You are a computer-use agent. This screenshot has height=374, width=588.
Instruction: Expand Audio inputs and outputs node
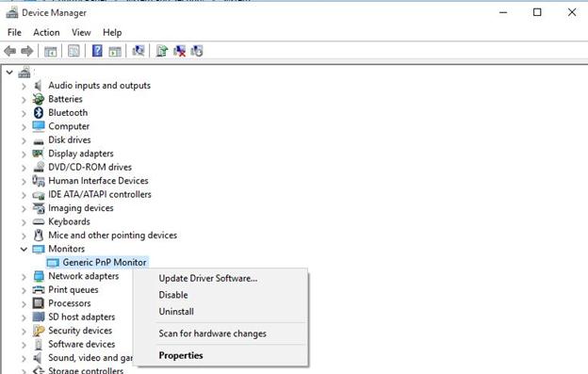click(x=24, y=86)
